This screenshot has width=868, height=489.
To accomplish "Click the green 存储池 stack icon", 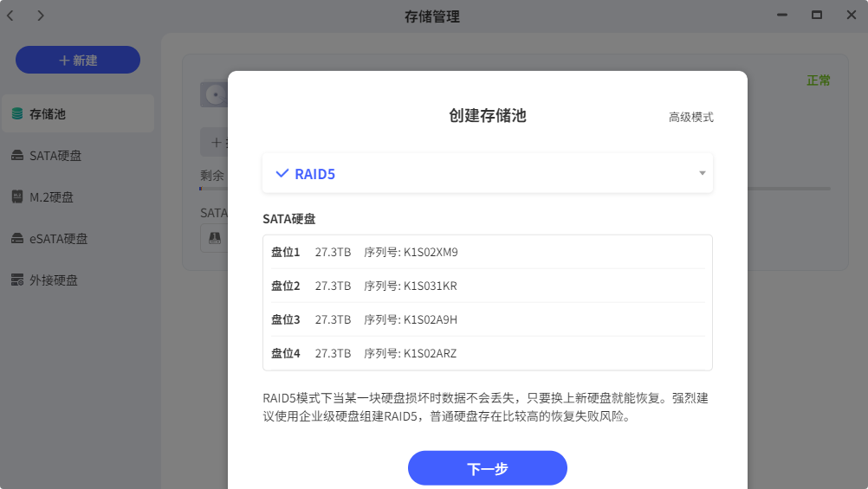I will pos(17,114).
